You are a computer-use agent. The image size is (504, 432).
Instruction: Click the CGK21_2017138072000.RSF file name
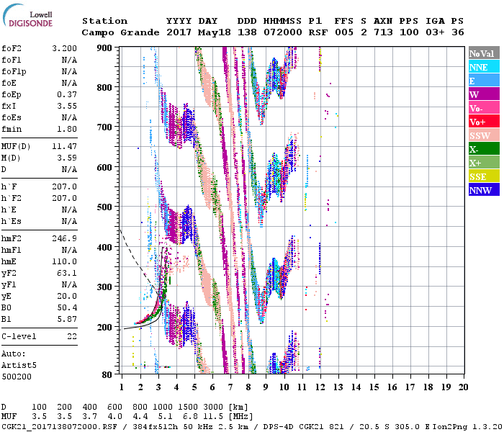(x=60, y=427)
